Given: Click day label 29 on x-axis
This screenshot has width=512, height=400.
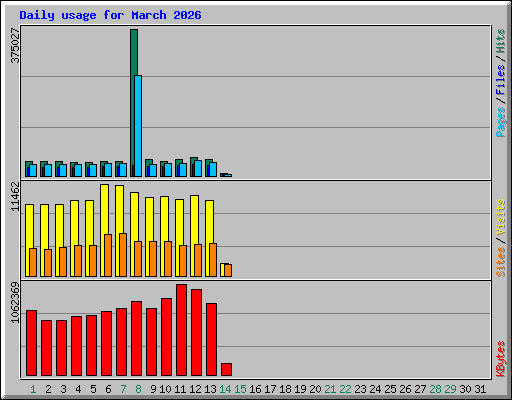Looking at the screenshot, I should 450,389.
